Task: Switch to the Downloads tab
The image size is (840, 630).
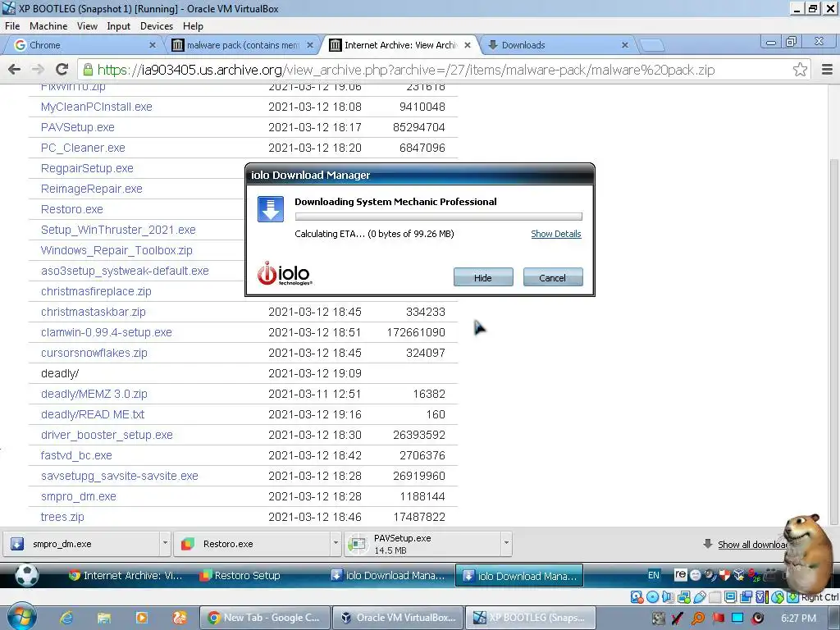Action: (557, 45)
